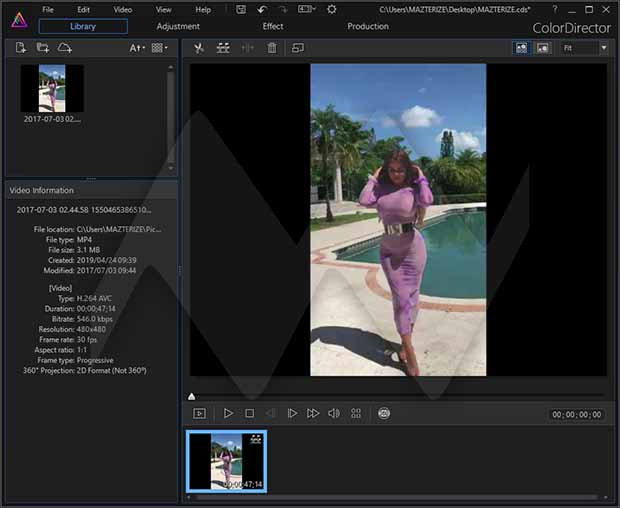Click the undock preview window icon
The image size is (620, 508).
(x=298, y=48)
